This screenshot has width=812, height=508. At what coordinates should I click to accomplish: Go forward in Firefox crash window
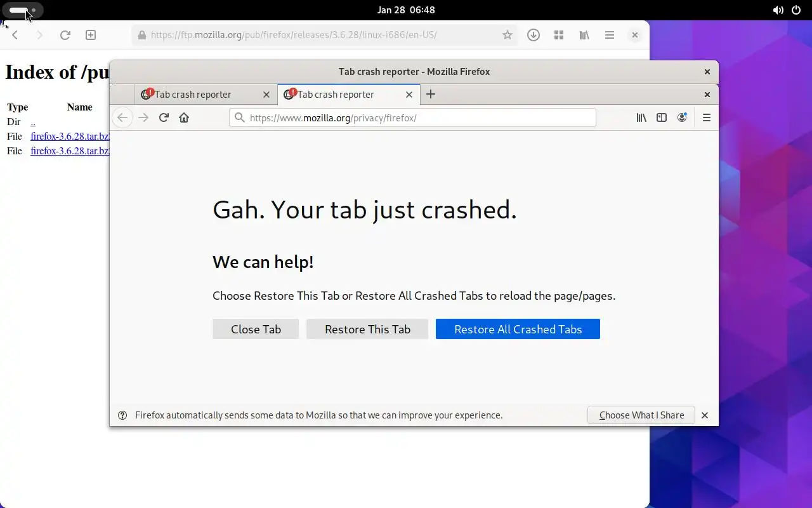pyautogui.click(x=143, y=117)
